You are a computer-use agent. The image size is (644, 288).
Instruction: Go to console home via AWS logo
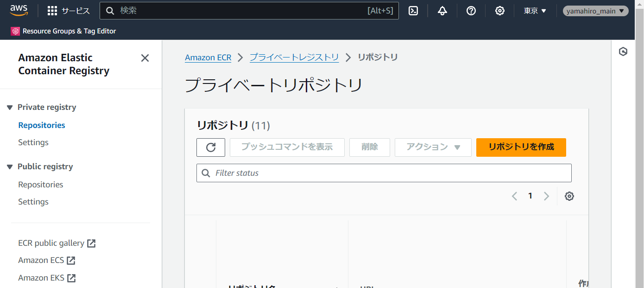(19, 10)
